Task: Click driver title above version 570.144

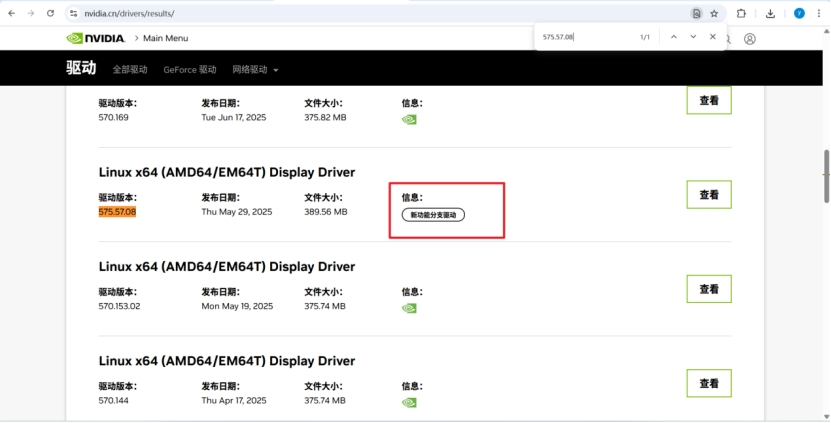Action: (x=227, y=361)
